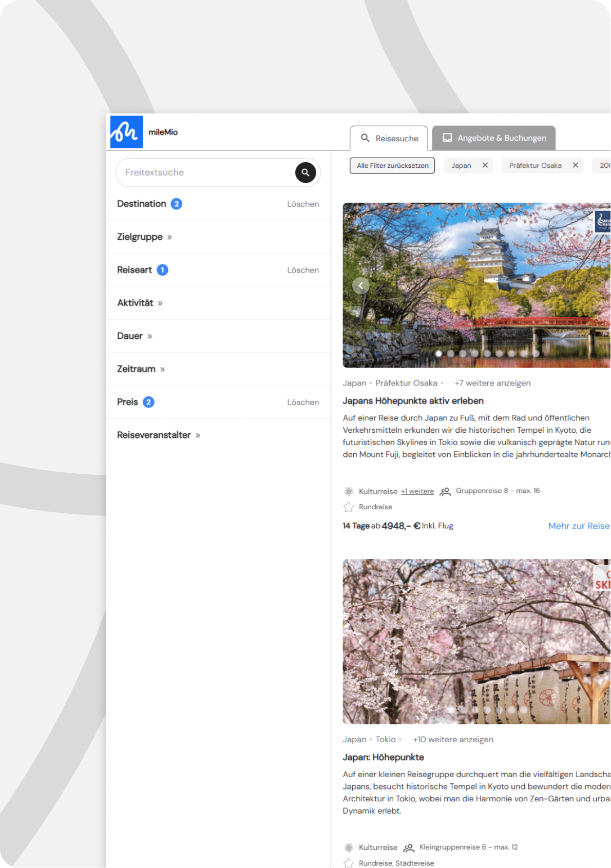The width and height of the screenshot is (611, 868).
Task: Click the mileMio brand name text
Action: (x=163, y=132)
